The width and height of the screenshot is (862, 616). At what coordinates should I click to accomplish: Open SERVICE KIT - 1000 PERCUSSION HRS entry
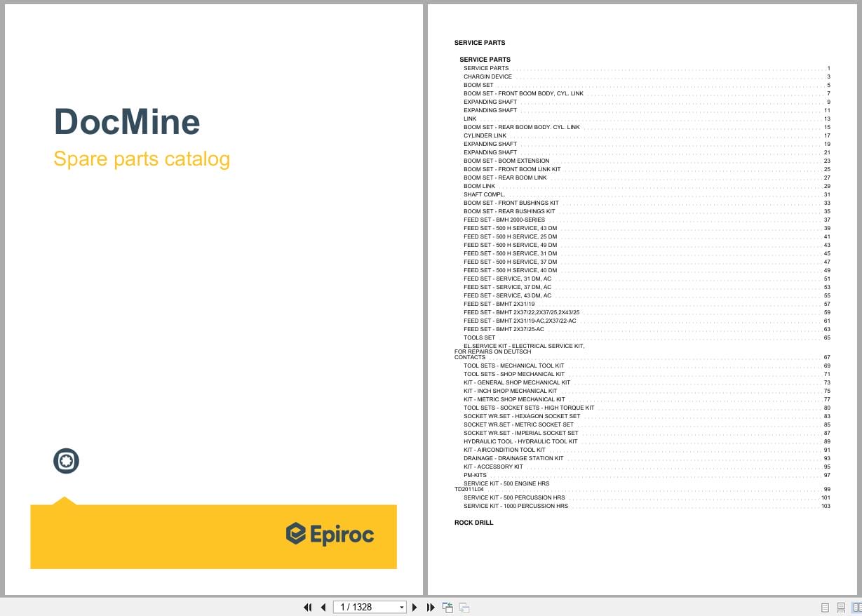pyautogui.click(x=647, y=506)
